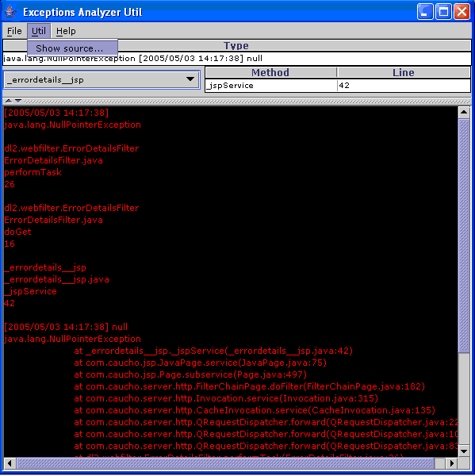The height and width of the screenshot is (476, 475).
Task: Open the File menu
Action: tap(14, 31)
